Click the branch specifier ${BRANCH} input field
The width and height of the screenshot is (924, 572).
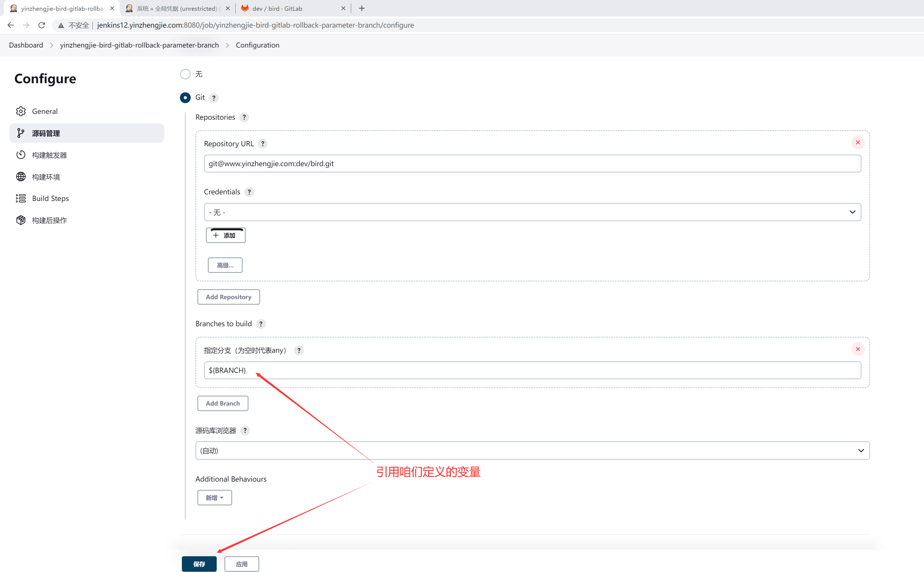[x=532, y=370]
